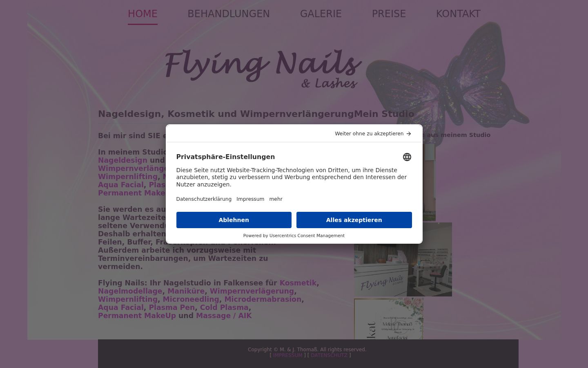
Task: Open the Permanent MakeUp link in last paragraph
Action: pos(137,316)
